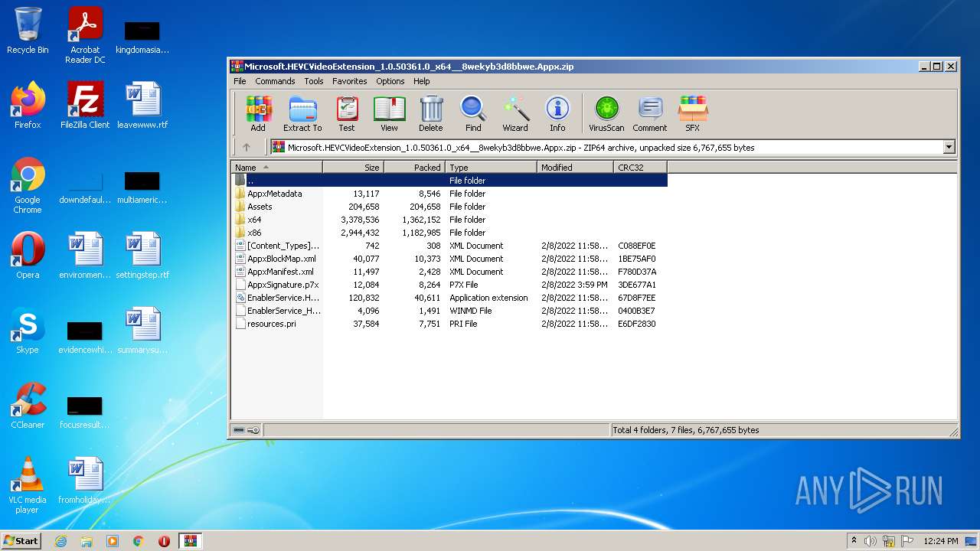This screenshot has height=551, width=980.
Task: Select AppxSignature.p7x file
Action: tap(449, 285)
